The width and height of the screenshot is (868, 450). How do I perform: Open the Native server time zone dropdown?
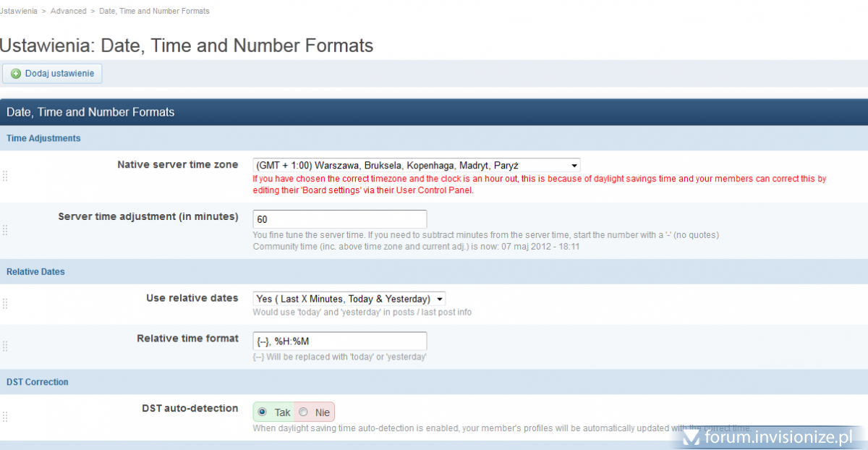416,166
